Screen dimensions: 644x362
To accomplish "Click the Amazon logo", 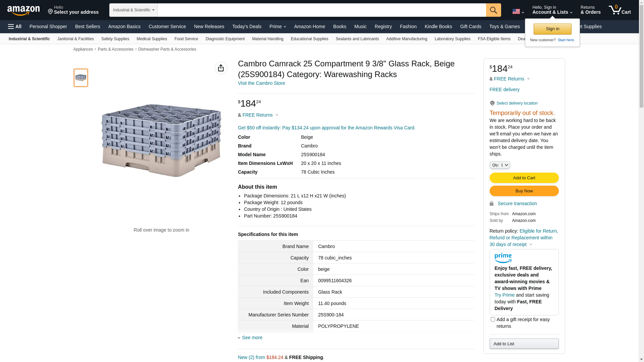I will (x=23, y=10).
